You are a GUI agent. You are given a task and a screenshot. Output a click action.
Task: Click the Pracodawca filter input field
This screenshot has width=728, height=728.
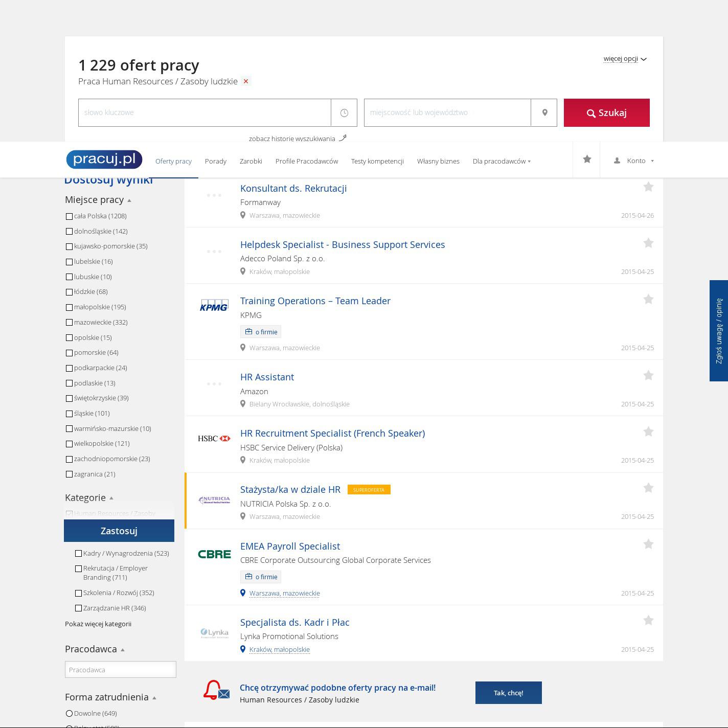(121, 670)
